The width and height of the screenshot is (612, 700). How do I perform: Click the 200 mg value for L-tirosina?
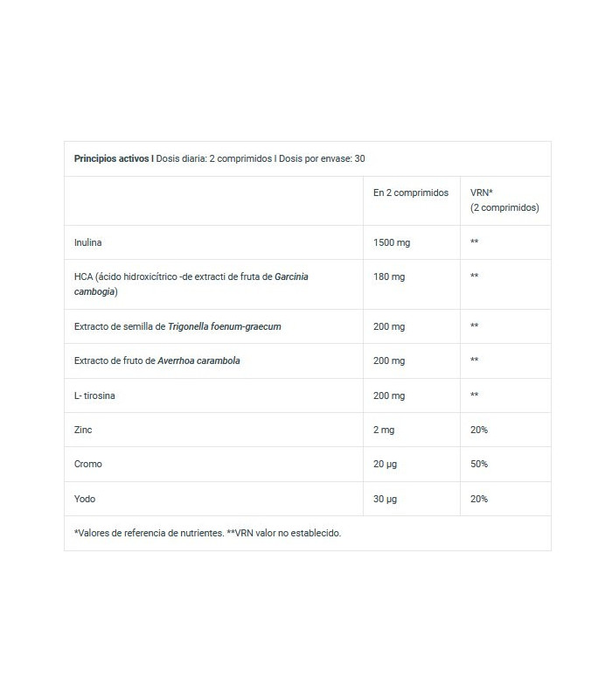click(x=389, y=395)
